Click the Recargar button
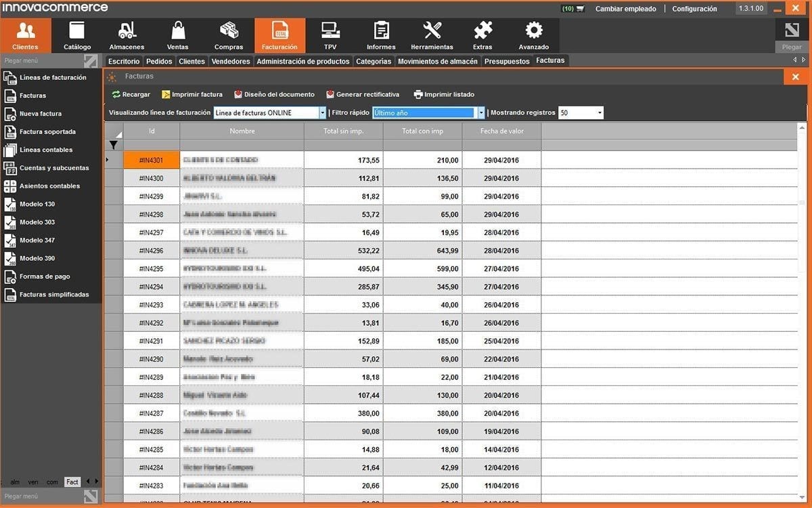 [x=131, y=95]
